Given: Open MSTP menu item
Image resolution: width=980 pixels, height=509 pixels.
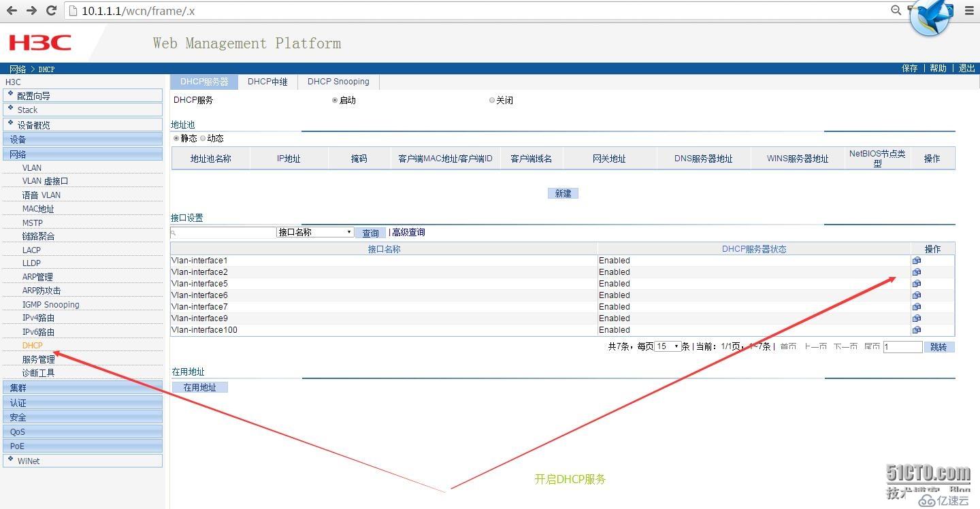Looking at the screenshot, I should tap(33, 223).
